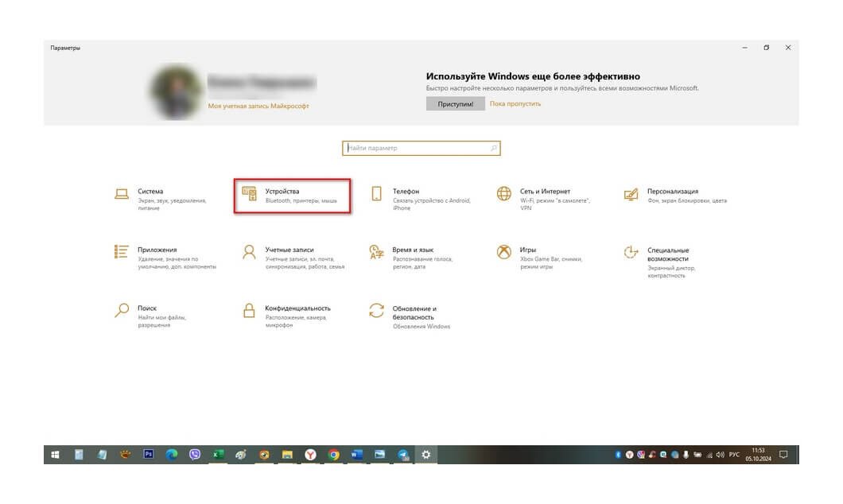Screen dimensions: 843x504
Task: Click the Bluetooth tray icon
Action: tap(618, 455)
